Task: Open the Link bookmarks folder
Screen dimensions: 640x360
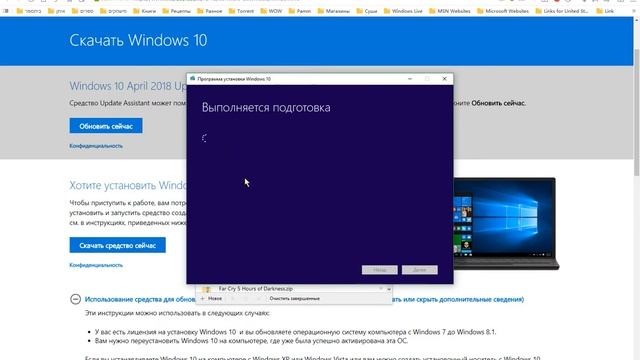Action: coord(605,11)
